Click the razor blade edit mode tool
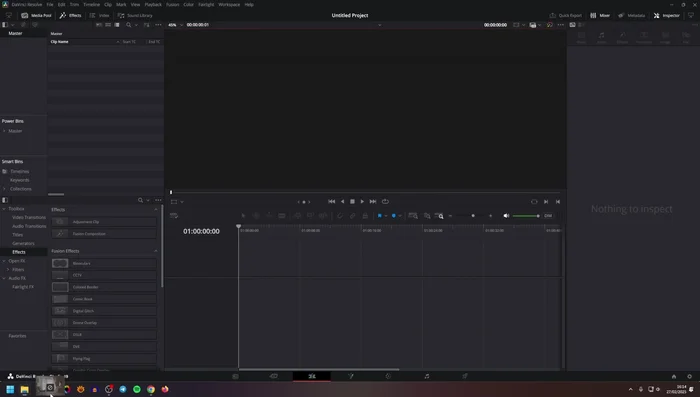The width and height of the screenshot is (700, 397). click(282, 216)
